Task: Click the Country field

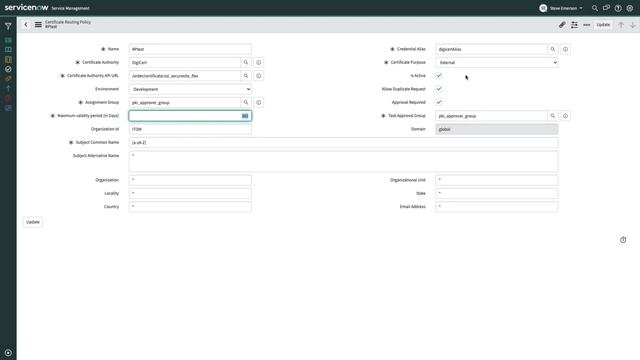Action: coord(190,207)
